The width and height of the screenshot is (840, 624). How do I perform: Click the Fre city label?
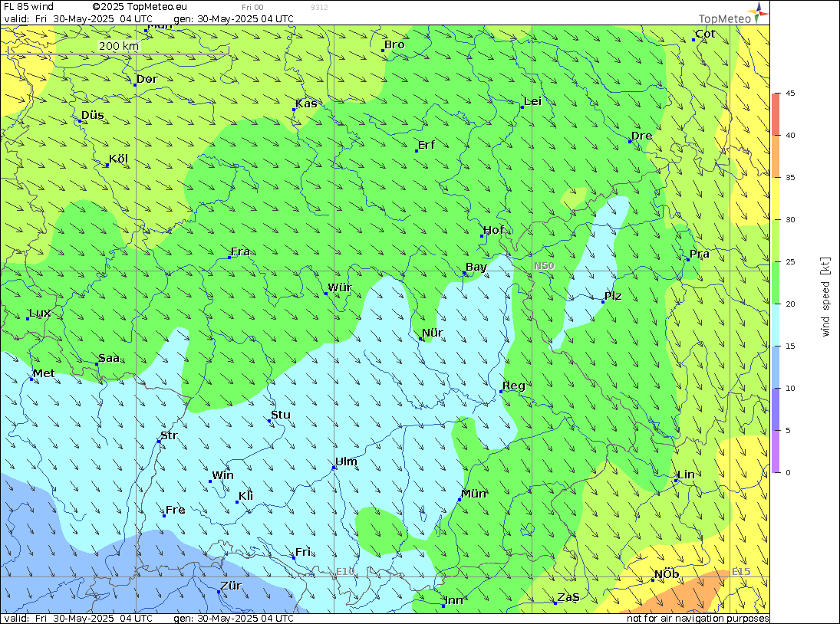(x=175, y=510)
